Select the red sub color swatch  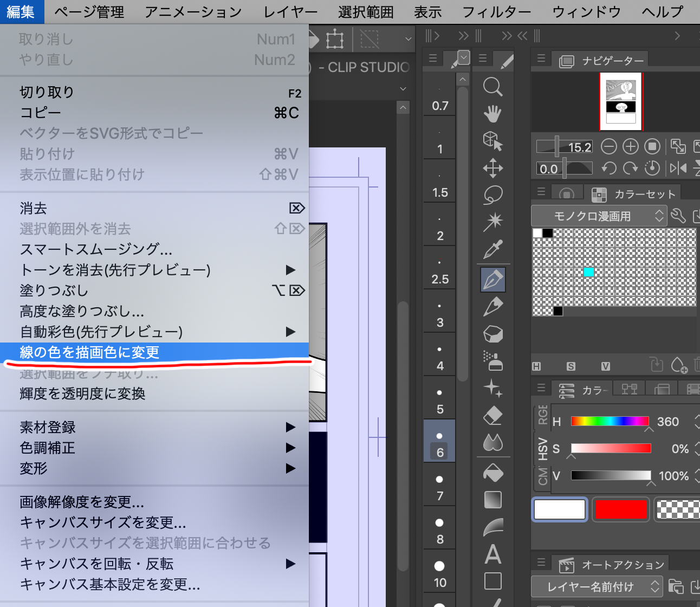(x=621, y=510)
